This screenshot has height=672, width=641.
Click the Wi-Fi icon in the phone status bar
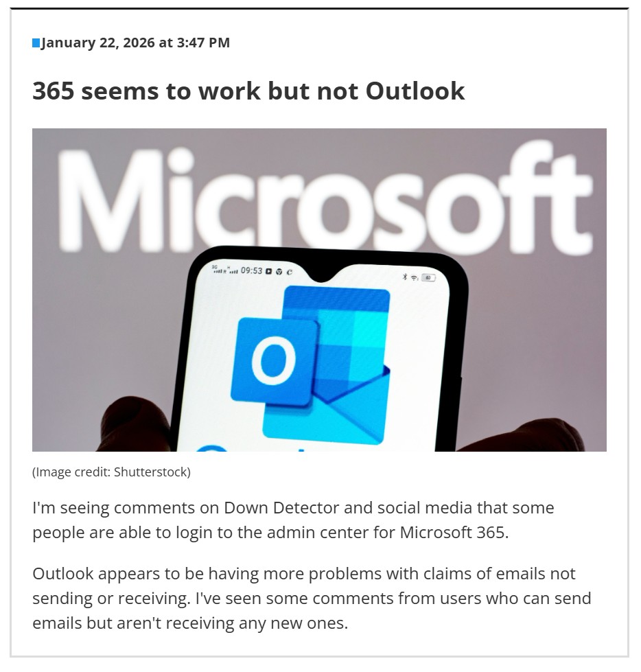[x=414, y=277]
